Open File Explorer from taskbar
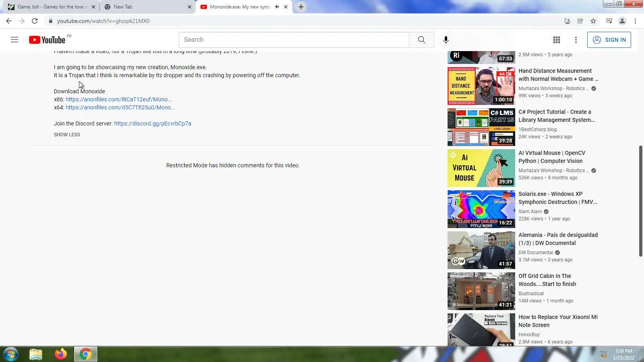The image size is (644, 362). click(36, 354)
